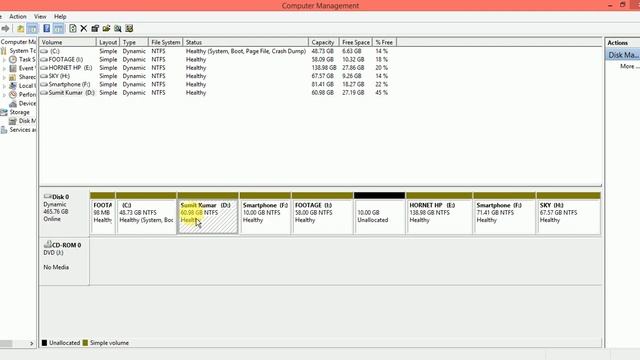Screen dimensions: 640x360
Task: Select the 10.00 GB Unallocated partition block
Action: point(380,213)
